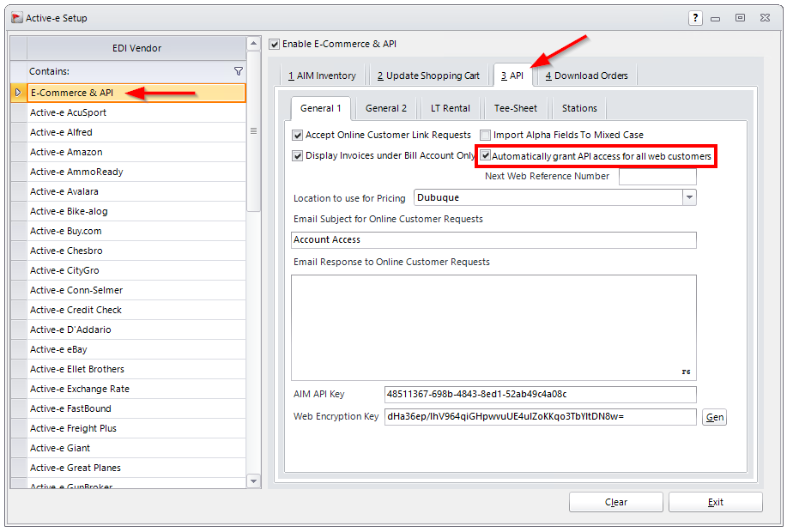787x532 pixels.
Task: Switch to the General 2 sub-tab
Action: (386, 108)
